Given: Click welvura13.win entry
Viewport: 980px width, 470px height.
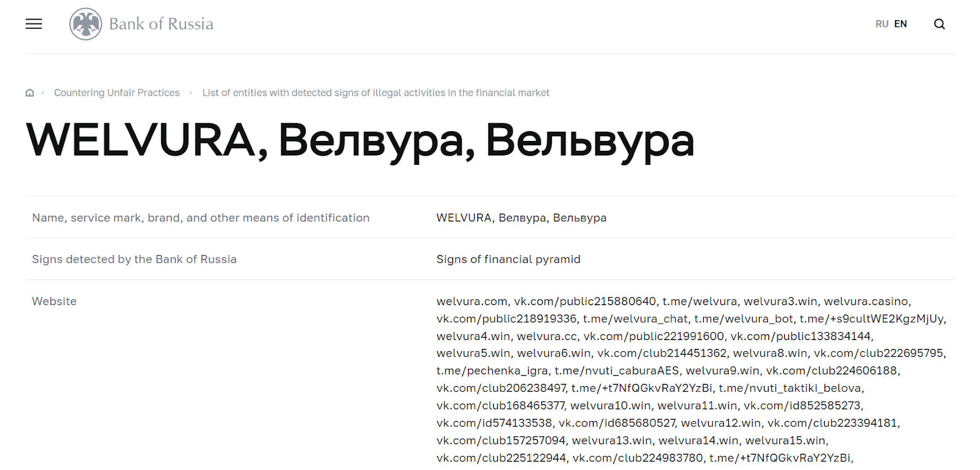Looking at the screenshot, I should (612, 440).
